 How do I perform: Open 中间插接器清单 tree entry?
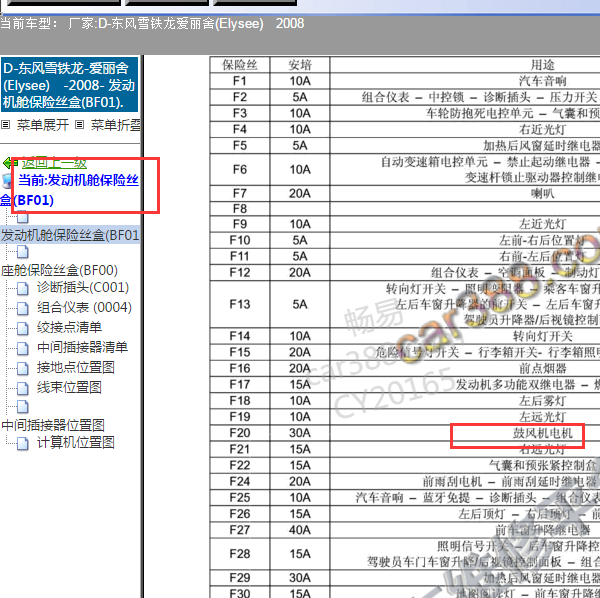82,347
